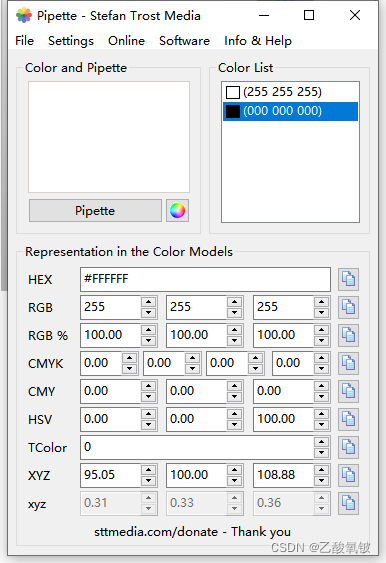
Task: Open the Info & Help menu
Action: click(x=258, y=41)
